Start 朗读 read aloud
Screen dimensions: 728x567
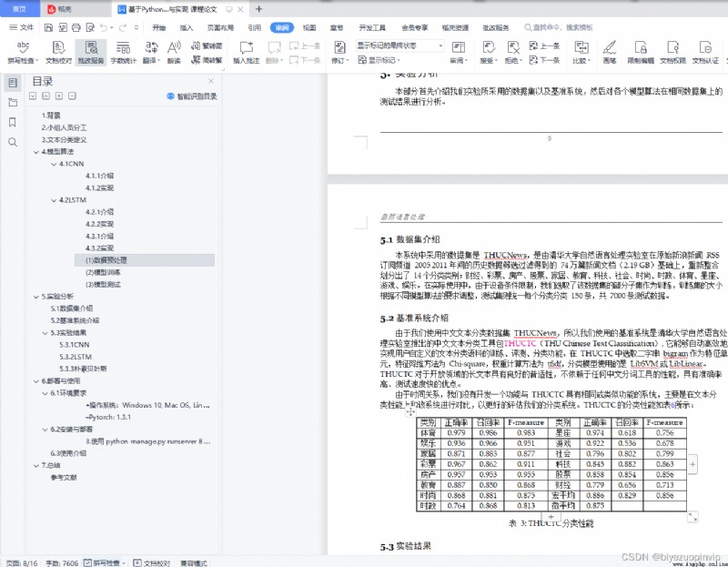tap(174, 52)
